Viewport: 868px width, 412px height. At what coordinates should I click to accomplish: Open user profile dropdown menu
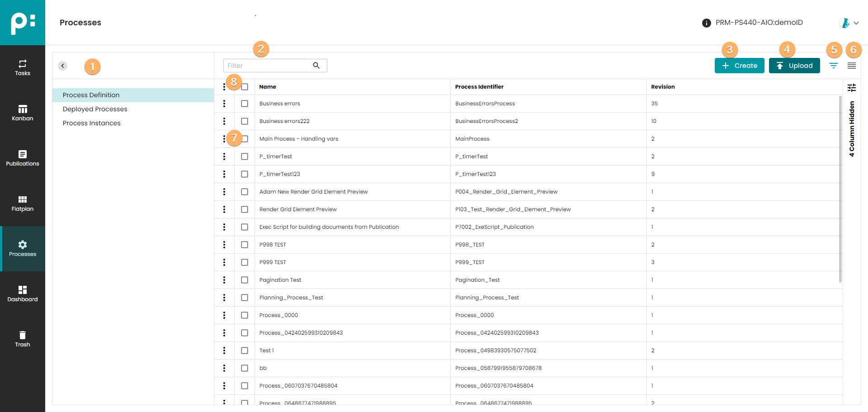(849, 23)
